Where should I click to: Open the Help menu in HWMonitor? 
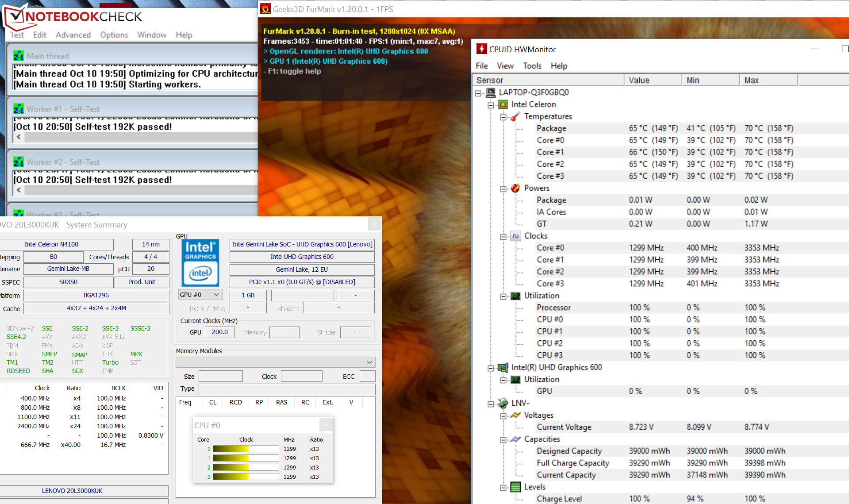559,66
